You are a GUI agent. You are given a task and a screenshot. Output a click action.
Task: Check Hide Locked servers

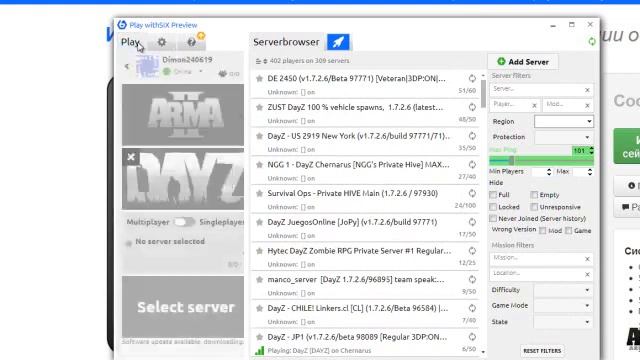(493, 207)
